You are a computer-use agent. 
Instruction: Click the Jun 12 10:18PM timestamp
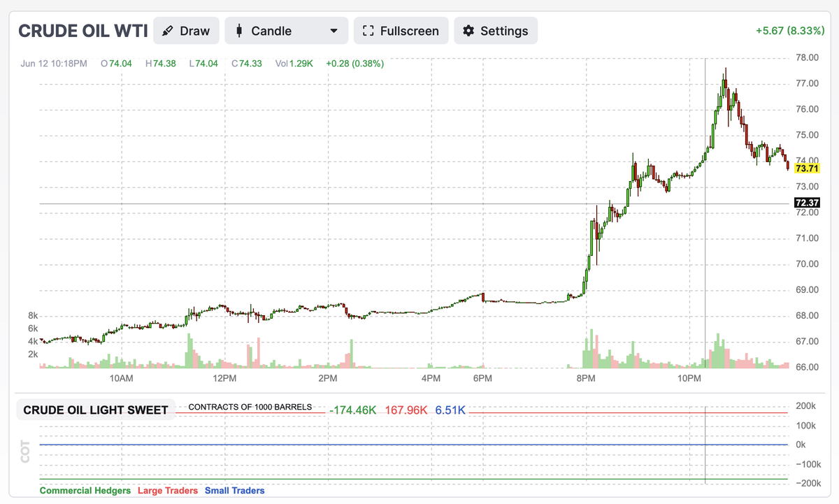click(x=54, y=64)
